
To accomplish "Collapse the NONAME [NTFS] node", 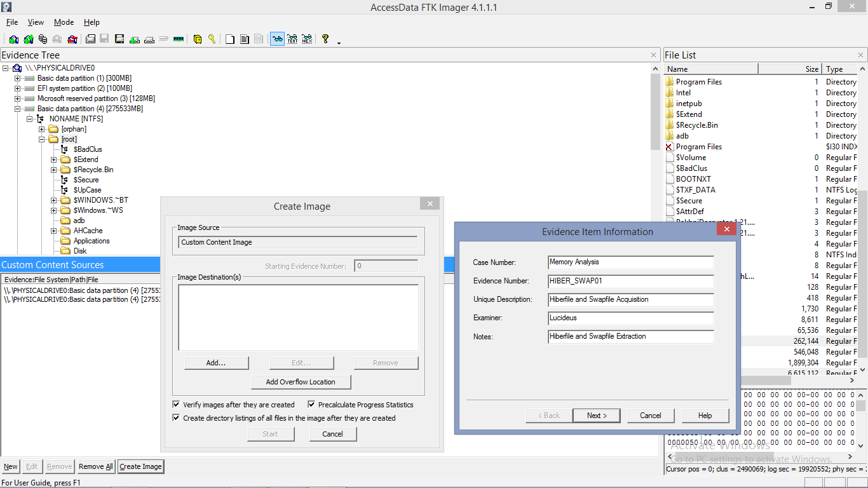I will (x=30, y=119).
